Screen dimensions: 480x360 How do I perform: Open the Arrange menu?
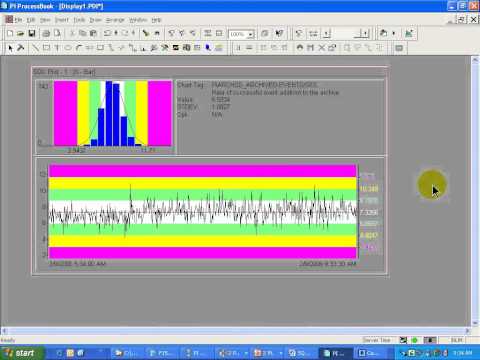(115, 20)
